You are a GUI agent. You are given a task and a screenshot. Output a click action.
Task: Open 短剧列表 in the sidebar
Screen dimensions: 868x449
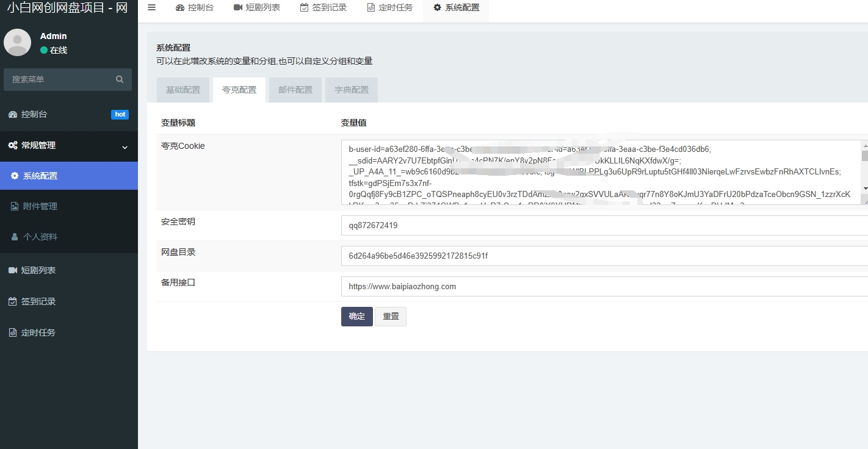click(69, 270)
